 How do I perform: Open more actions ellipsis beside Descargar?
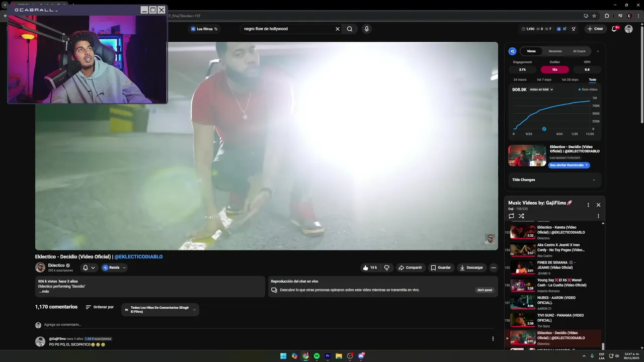pyautogui.click(x=494, y=267)
